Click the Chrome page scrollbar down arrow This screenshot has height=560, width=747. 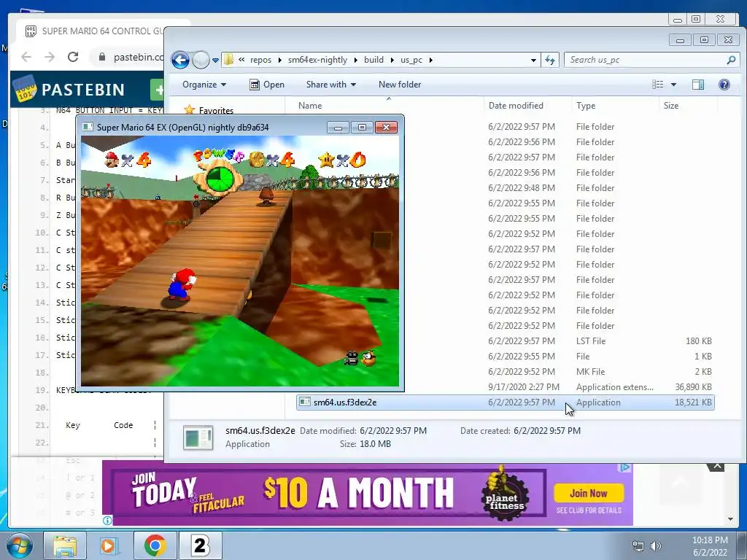click(730, 519)
